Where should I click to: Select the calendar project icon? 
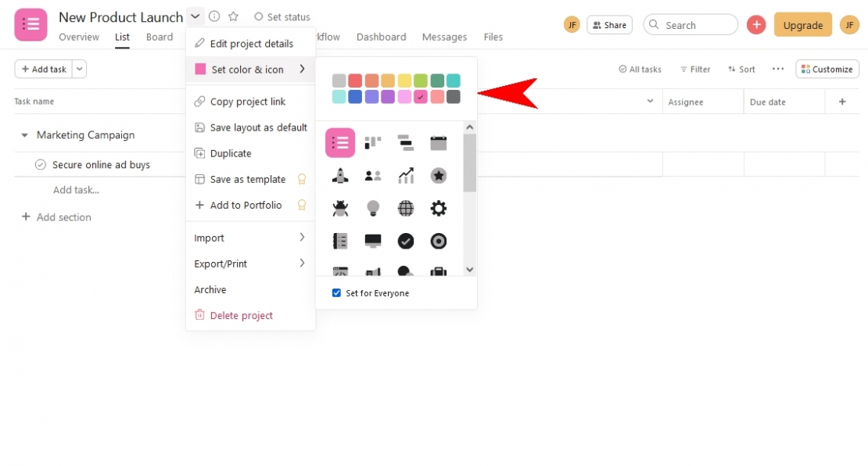click(x=438, y=142)
